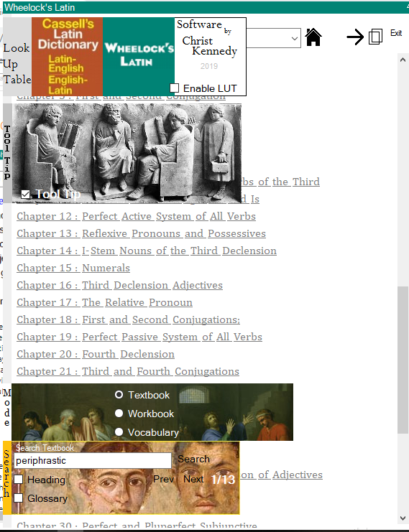409x532 pixels.
Task: Click the scrollbar up arrow
Action: click(403, 60)
